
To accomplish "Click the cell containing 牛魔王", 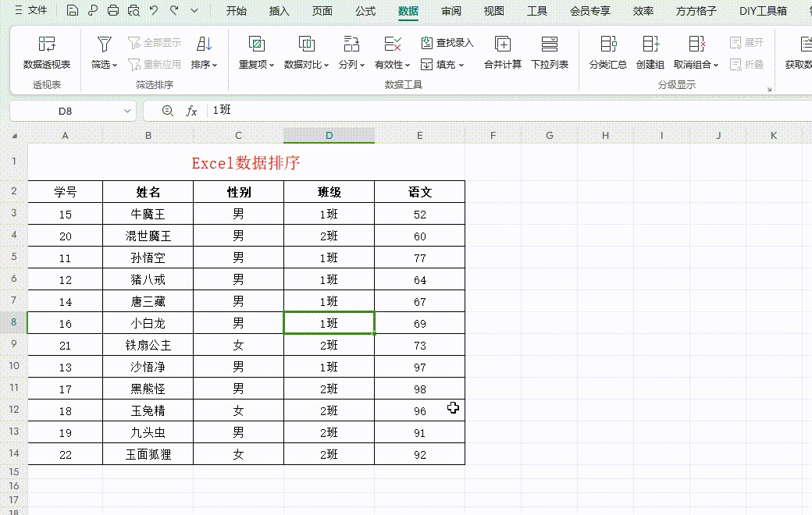I will point(148,214).
